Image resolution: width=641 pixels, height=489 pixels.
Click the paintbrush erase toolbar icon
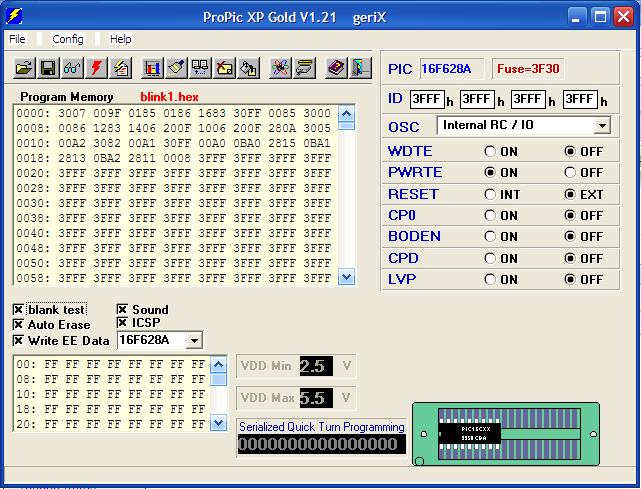tap(176, 68)
